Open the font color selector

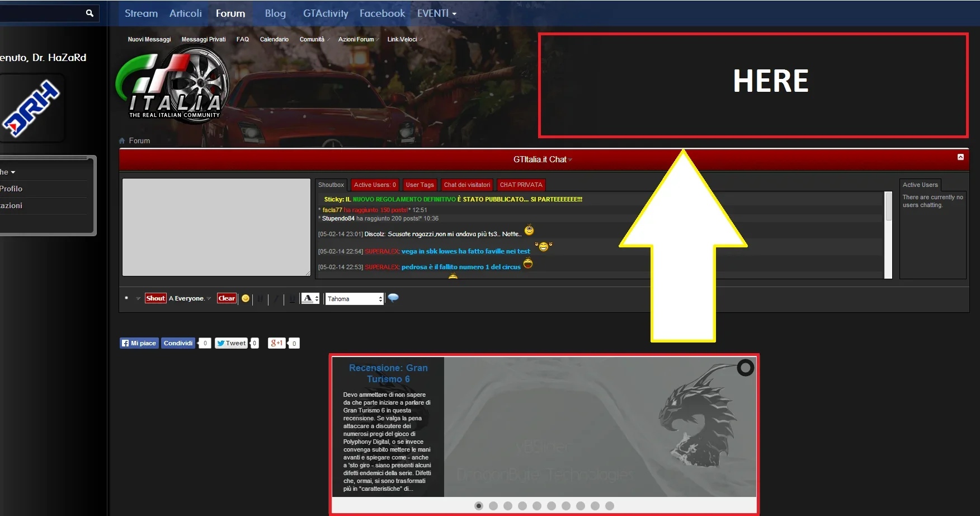[x=310, y=299]
